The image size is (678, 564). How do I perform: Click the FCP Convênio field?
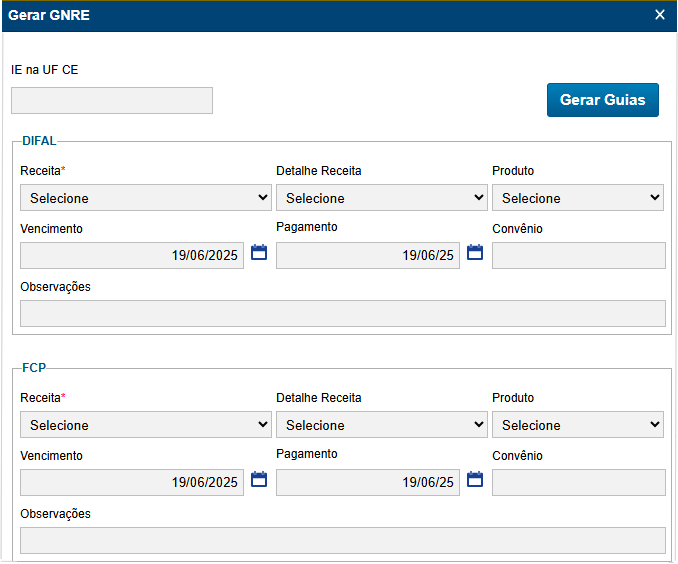[x=579, y=483]
